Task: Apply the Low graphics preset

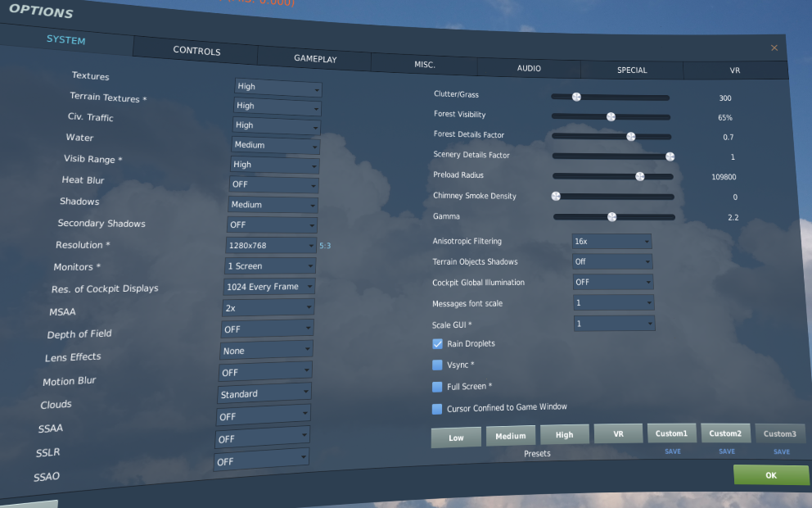Action: [x=456, y=438]
